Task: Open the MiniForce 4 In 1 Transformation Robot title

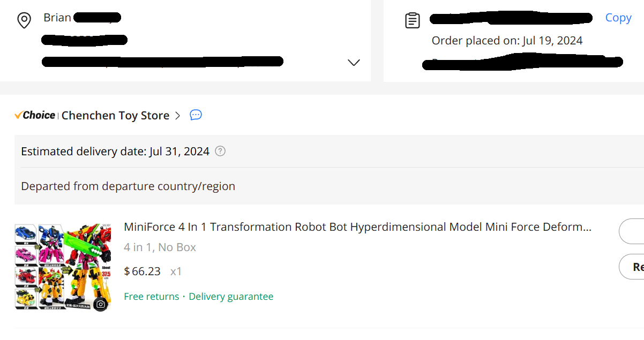Action: (x=358, y=227)
